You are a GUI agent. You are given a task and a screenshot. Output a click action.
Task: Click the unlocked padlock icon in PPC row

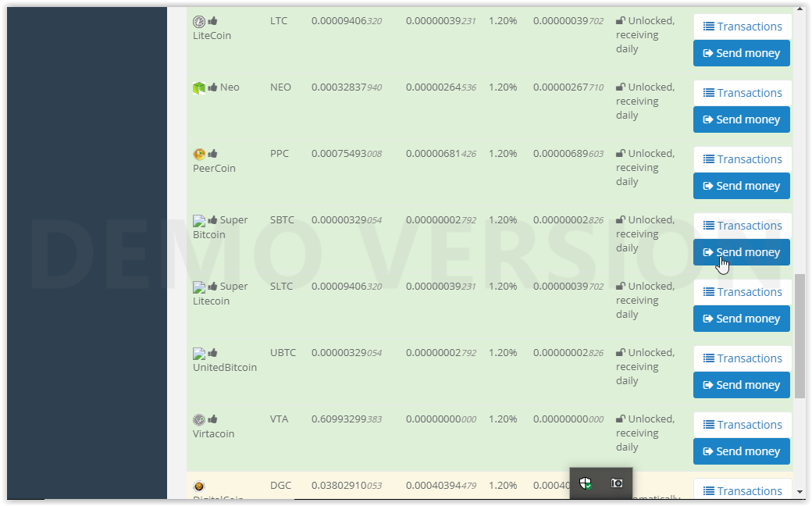pyautogui.click(x=621, y=153)
